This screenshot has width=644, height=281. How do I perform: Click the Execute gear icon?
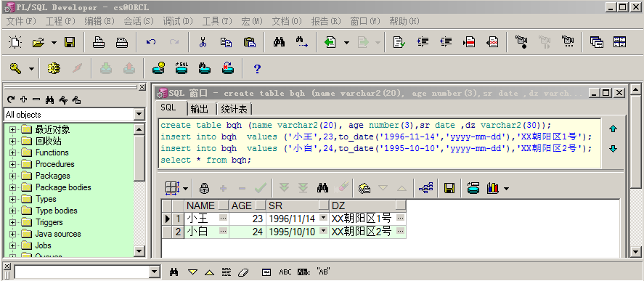tap(54, 68)
